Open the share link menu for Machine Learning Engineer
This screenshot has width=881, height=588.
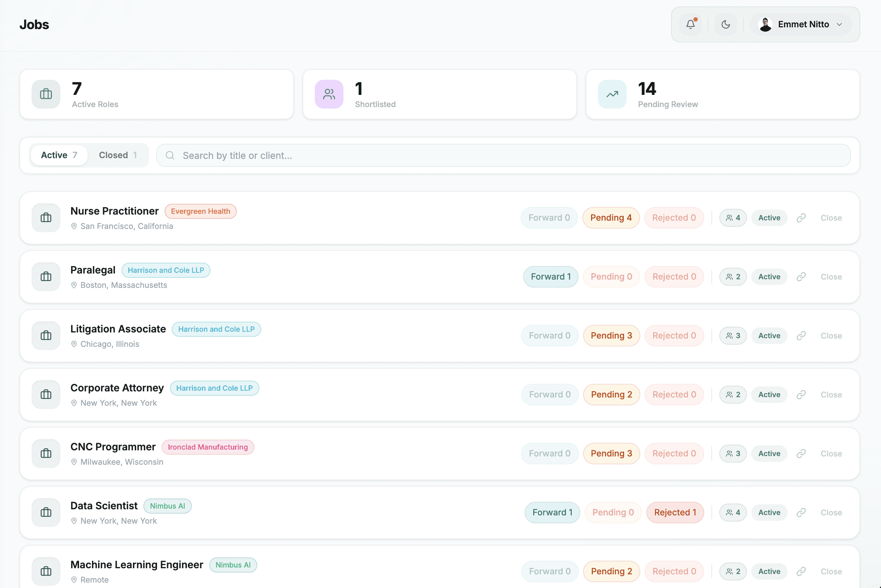[802, 571]
